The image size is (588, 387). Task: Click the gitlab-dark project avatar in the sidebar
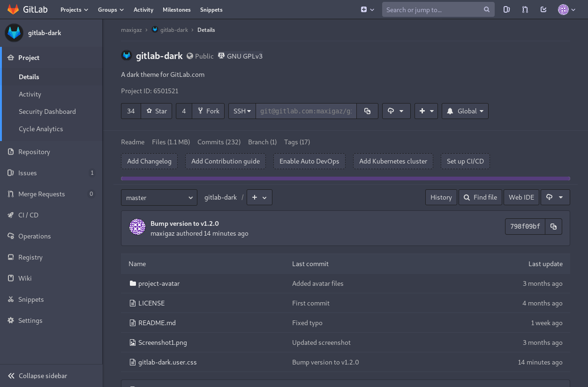pos(14,33)
